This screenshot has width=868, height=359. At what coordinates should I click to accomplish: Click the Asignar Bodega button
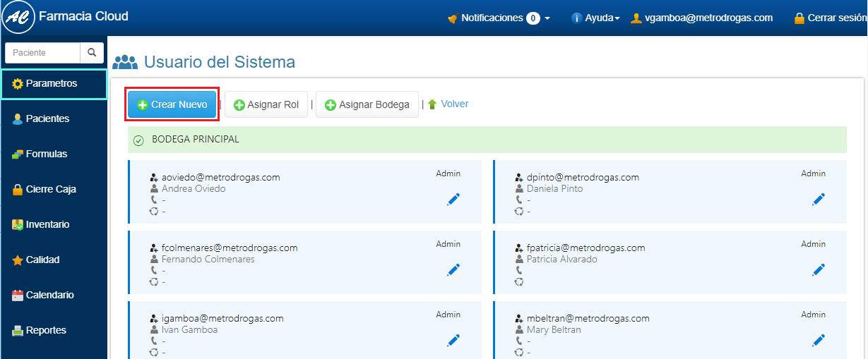(367, 104)
